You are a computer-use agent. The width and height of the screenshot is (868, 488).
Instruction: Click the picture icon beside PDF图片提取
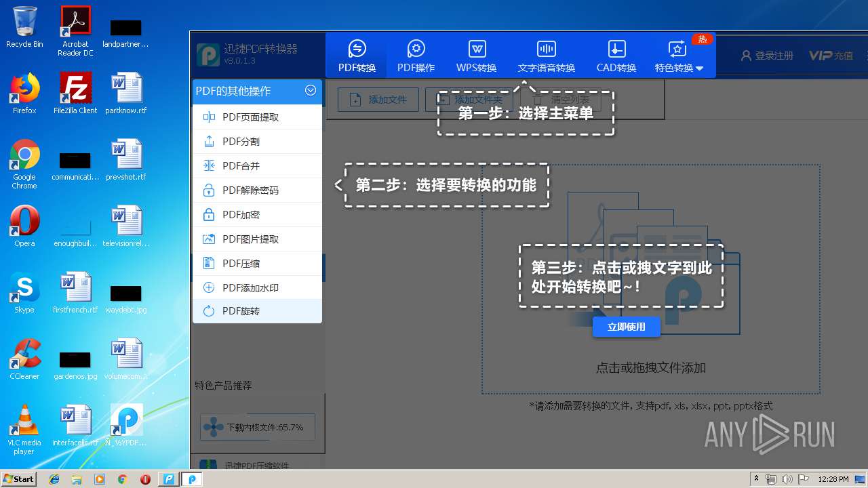pos(209,239)
